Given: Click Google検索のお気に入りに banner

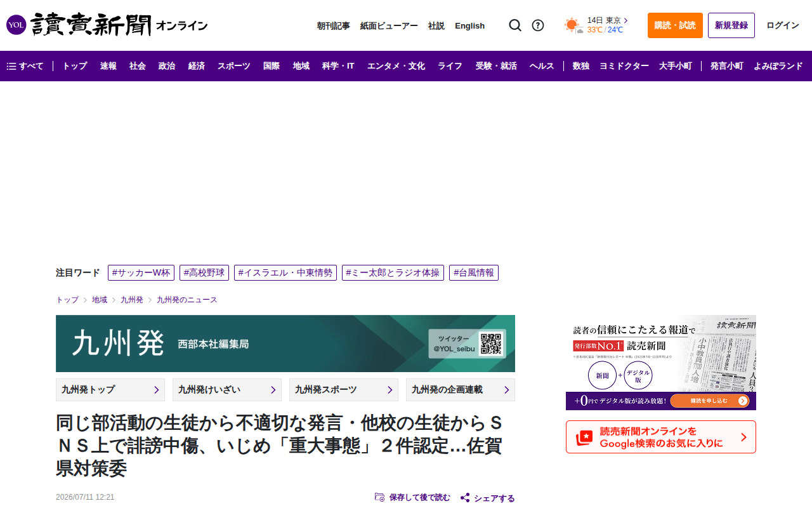Looking at the screenshot, I should pos(661,437).
